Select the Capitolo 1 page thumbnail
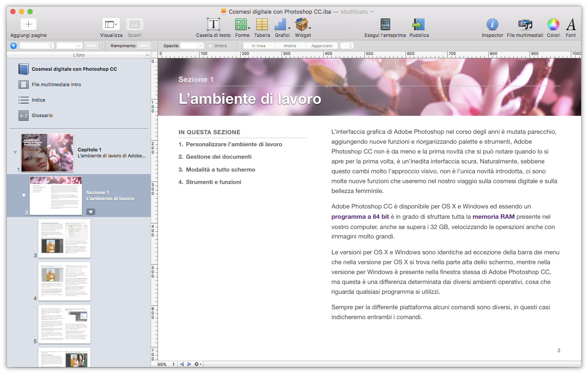The image size is (588, 374). (47, 153)
